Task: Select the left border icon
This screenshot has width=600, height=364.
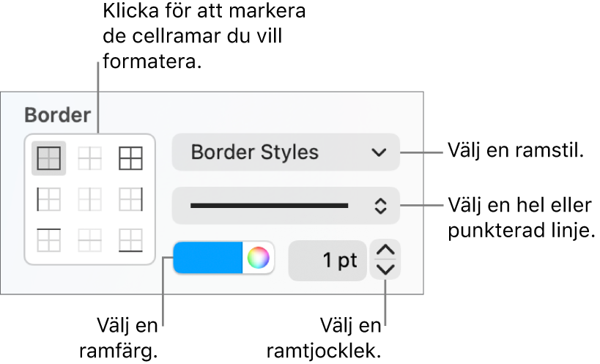Action: 48,199
